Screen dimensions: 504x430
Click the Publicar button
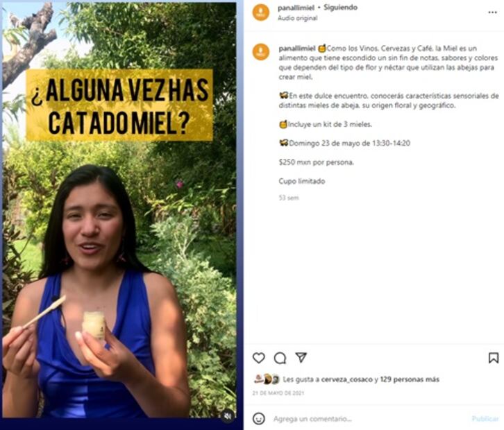click(485, 418)
